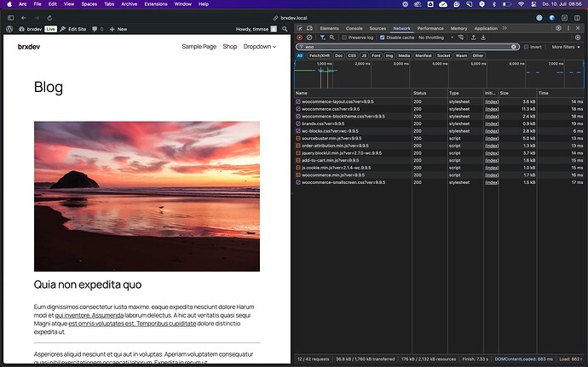Open comments bubble in admin bar
Image resolution: width=588 pixels, height=367 pixels.
pyautogui.click(x=97, y=29)
